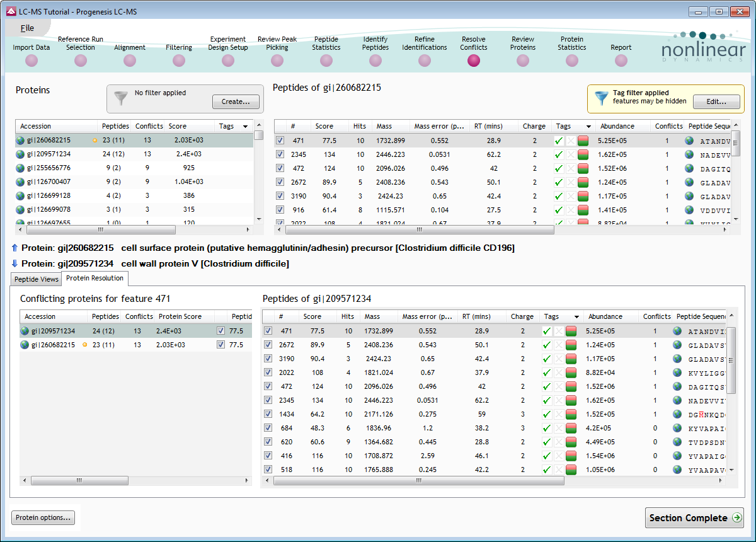Click Edit... to change the tag filter
This screenshot has height=542, width=756.
pyautogui.click(x=716, y=101)
